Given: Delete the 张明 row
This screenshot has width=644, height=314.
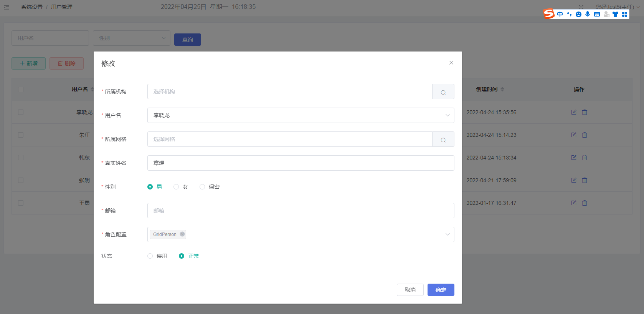Looking at the screenshot, I should coord(585,180).
